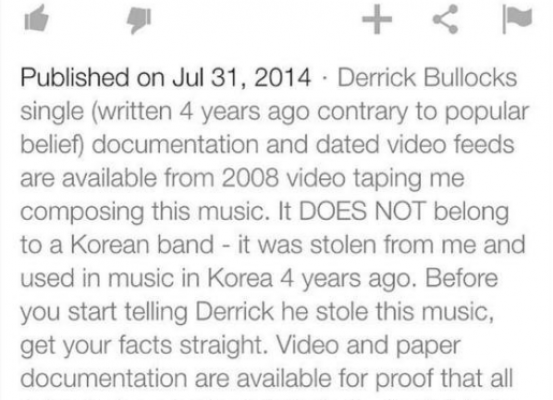Image resolution: width=553 pixels, height=400 pixels.
Task: Click the 'Before' word ending that line
Action: tap(461, 278)
